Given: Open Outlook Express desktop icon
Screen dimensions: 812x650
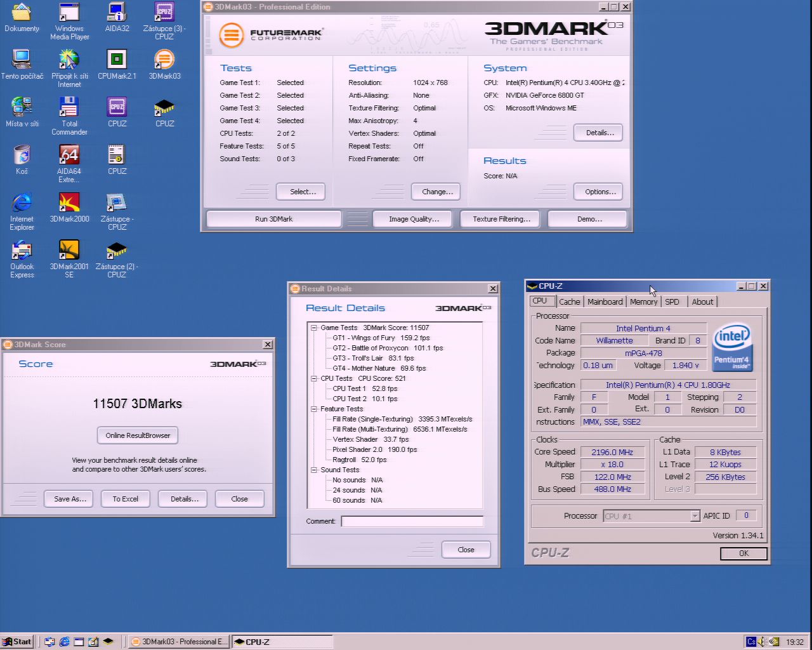Looking at the screenshot, I should (x=22, y=259).
